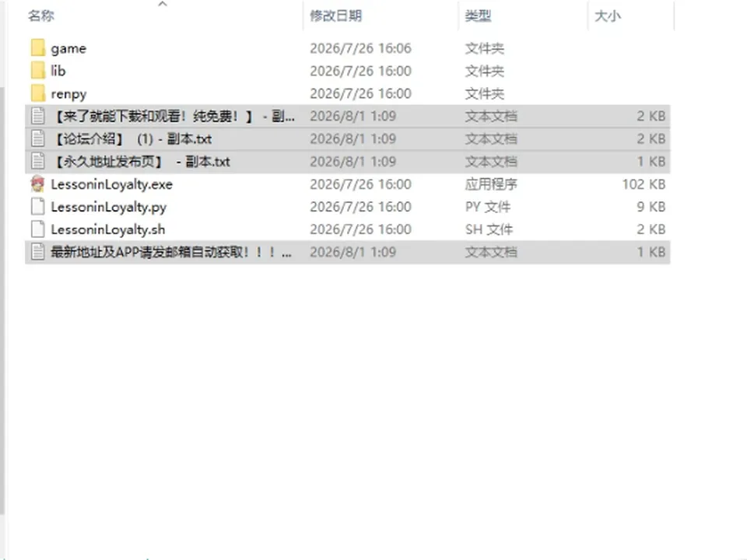This screenshot has width=747, height=560.
Task: Click the size "102 KB" cell
Action: (644, 184)
